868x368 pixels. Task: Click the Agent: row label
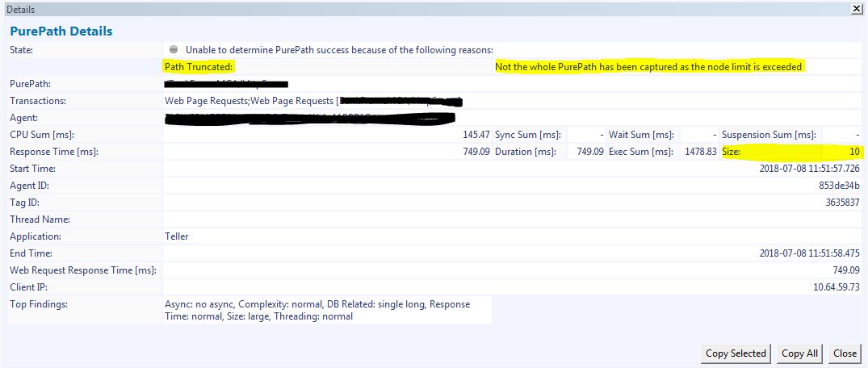[23, 118]
